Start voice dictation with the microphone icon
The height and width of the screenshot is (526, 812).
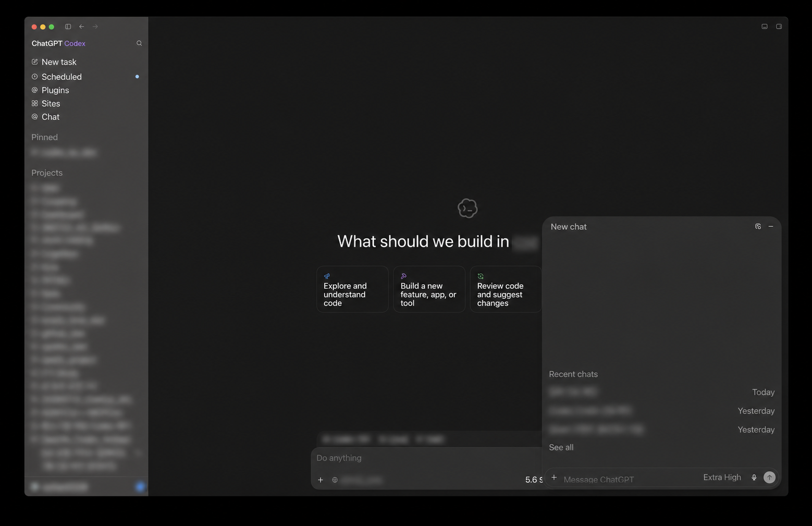[754, 478]
